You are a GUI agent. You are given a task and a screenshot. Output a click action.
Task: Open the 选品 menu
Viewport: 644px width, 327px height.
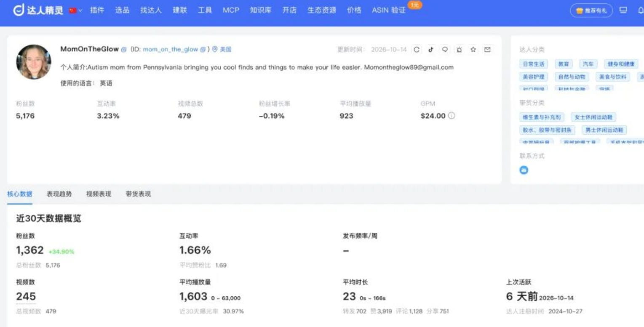pyautogui.click(x=122, y=10)
